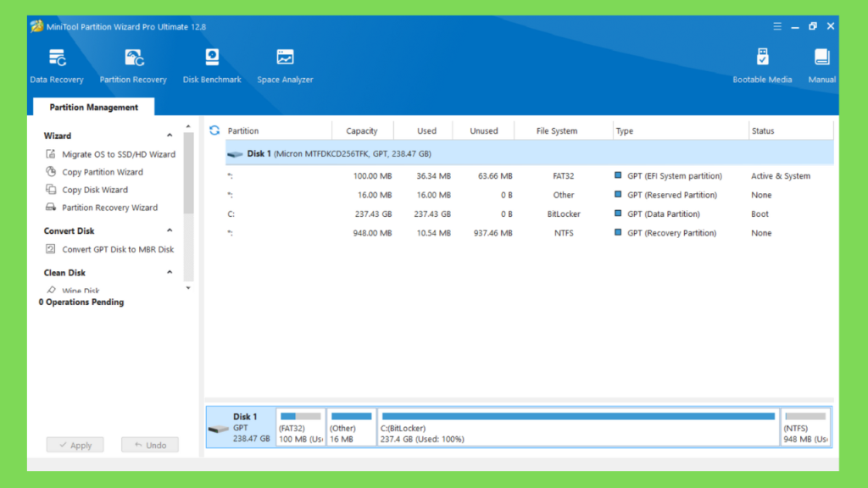Image resolution: width=868 pixels, height=488 pixels.
Task: Open Migrate OS to SSD/HD Wizard
Action: tap(119, 154)
